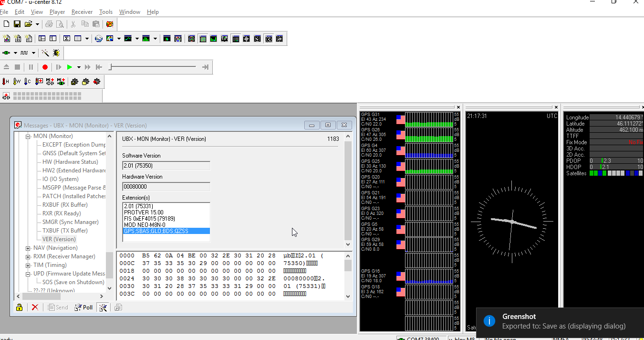This screenshot has width=644, height=340.
Task: Expand the TIM (Timing) tree node
Action: point(28,265)
